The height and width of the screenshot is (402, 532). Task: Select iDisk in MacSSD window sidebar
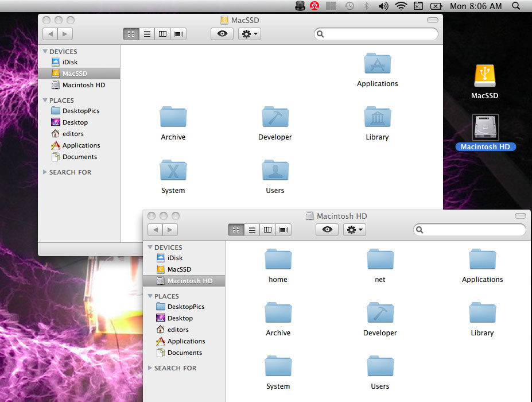point(79,62)
